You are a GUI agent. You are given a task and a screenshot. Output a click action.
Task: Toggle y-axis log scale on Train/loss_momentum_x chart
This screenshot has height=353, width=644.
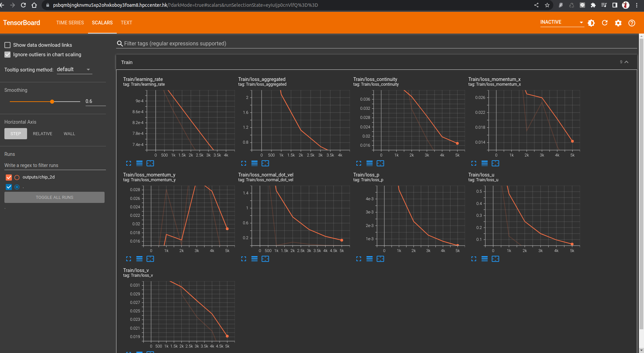[x=485, y=163]
